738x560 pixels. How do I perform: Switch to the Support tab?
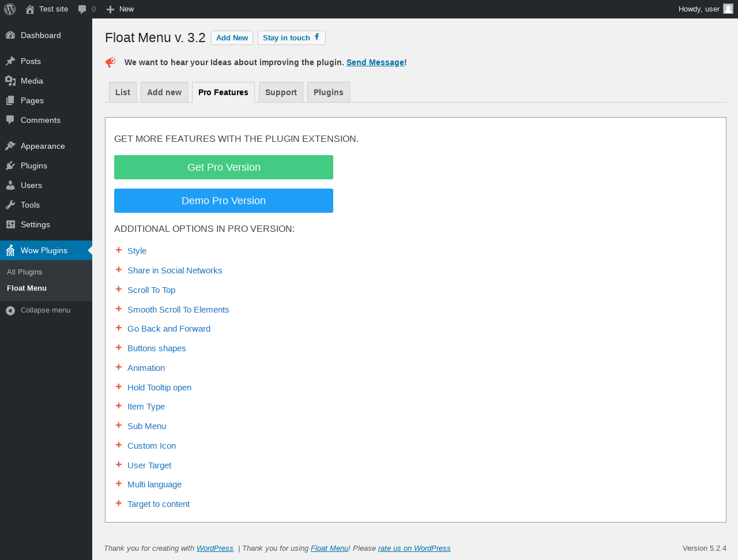pyautogui.click(x=281, y=92)
